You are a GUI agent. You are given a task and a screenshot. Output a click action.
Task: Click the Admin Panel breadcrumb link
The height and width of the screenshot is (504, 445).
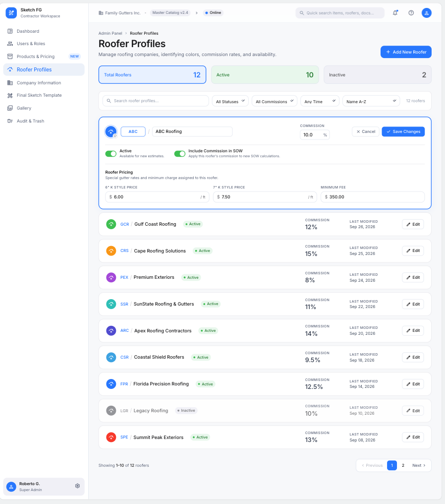[110, 33]
